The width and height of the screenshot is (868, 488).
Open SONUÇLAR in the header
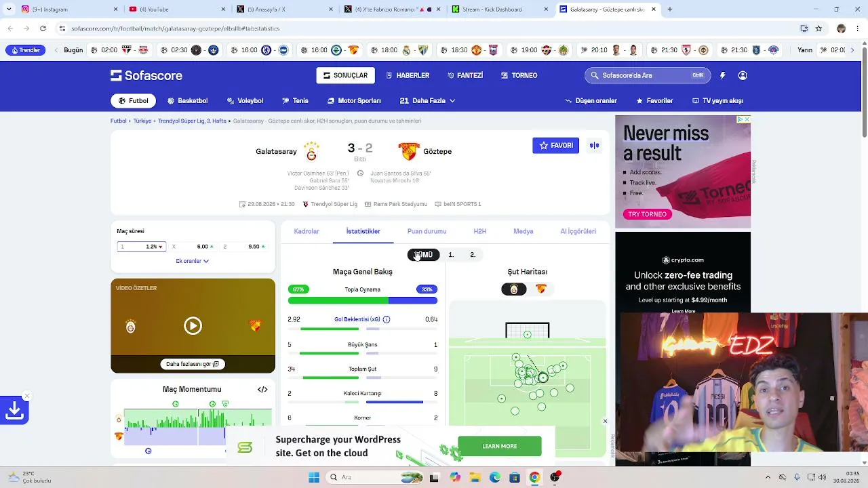click(x=345, y=75)
